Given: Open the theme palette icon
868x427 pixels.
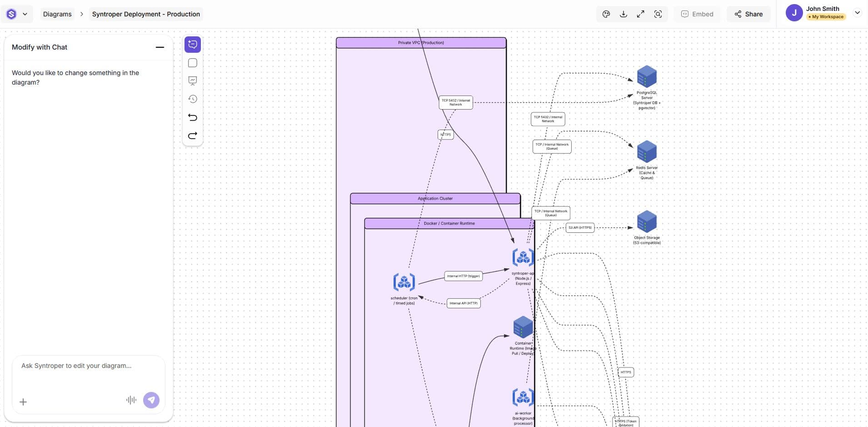Looking at the screenshot, I should [x=606, y=14].
